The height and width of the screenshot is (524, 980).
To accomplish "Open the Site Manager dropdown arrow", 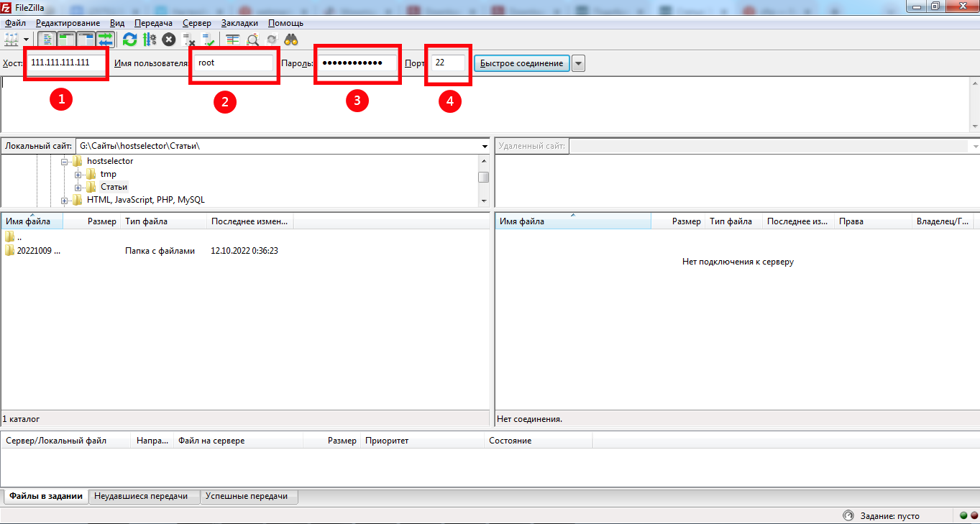I will coord(27,40).
